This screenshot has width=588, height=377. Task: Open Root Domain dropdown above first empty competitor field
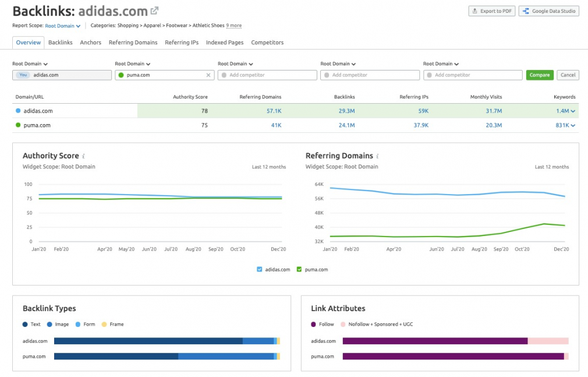click(x=236, y=64)
